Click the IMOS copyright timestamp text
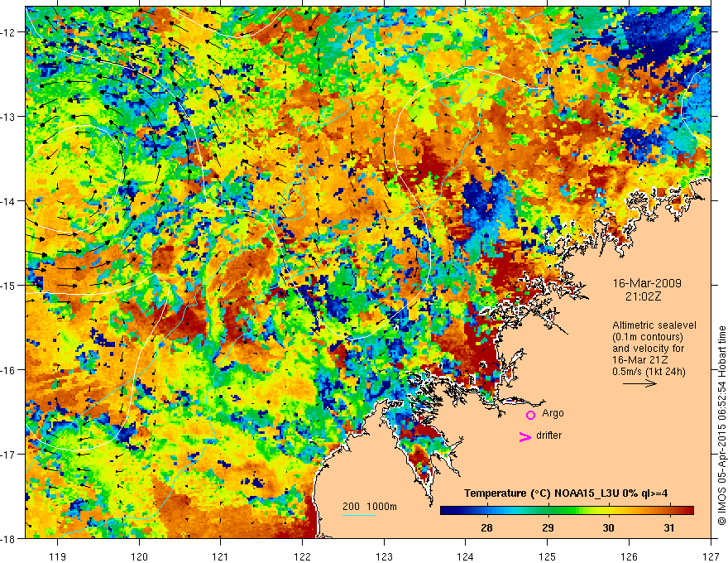This screenshot has height=563, width=728. pos(721,425)
